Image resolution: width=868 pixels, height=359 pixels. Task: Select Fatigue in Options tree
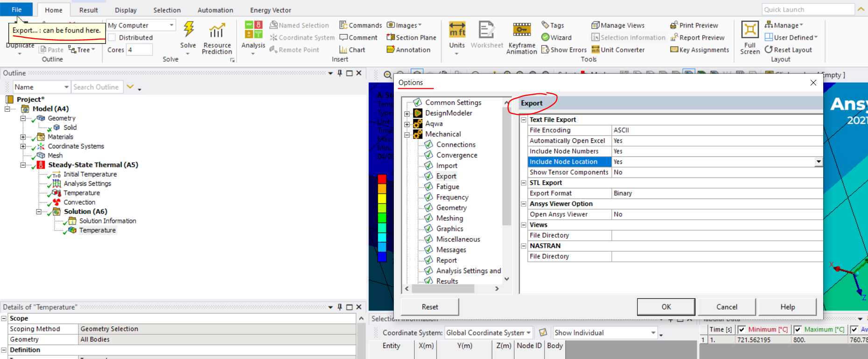pyautogui.click(x=448, y=187)
